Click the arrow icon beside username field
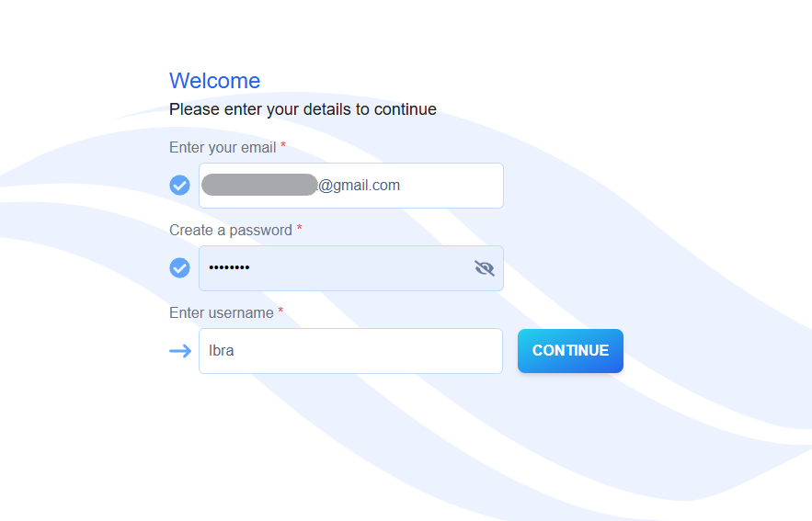Viewport: 812px width, 521px height. click(180, 351)
